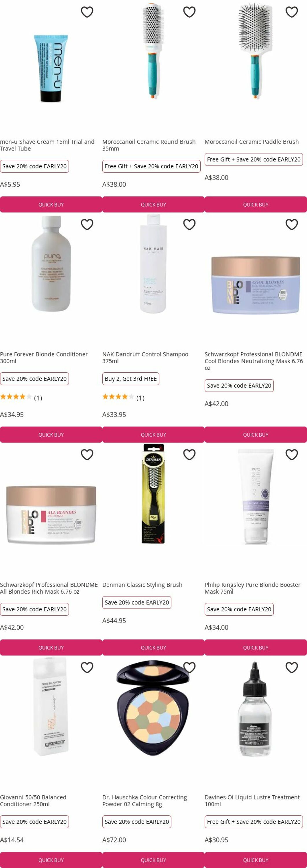Open Dr. Hauschka Colour Correcting Powder link
The image size is (307, 868).
[145, 801]
